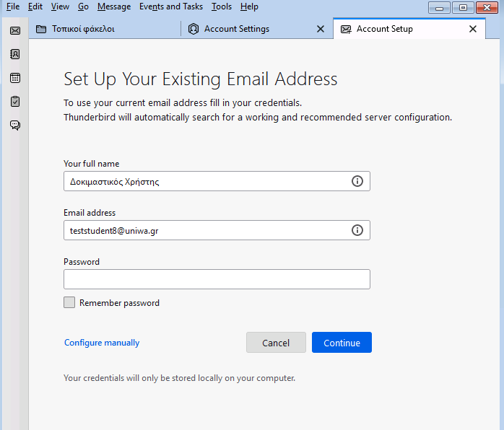
Task: Open the File menu
Action: point(13,6)
